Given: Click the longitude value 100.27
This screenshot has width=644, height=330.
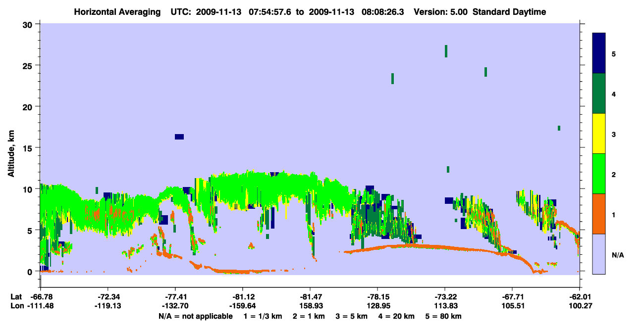Looking at the screenshot, I should (580, 306).
